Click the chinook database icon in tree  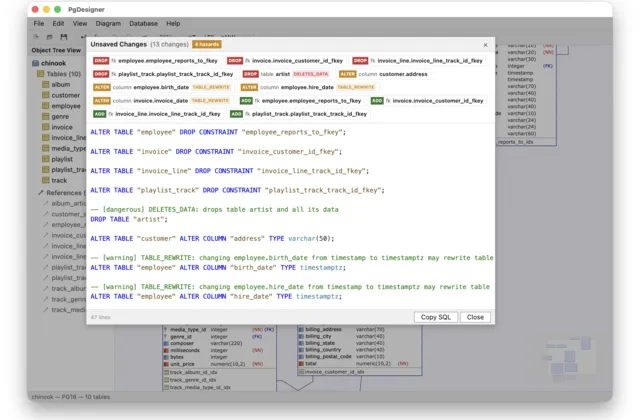pyautogui.click(x=36, y=63)
